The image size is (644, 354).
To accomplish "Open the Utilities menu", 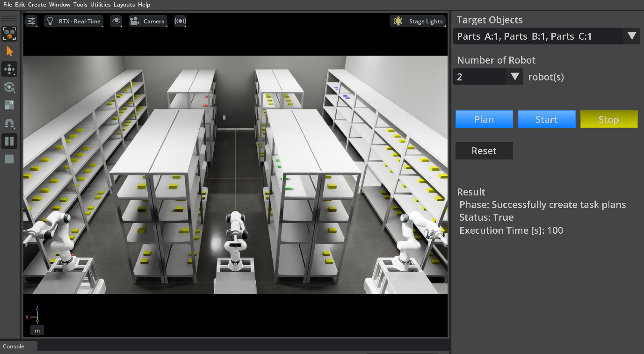I will pyautogui.click(x=100, y=5).
